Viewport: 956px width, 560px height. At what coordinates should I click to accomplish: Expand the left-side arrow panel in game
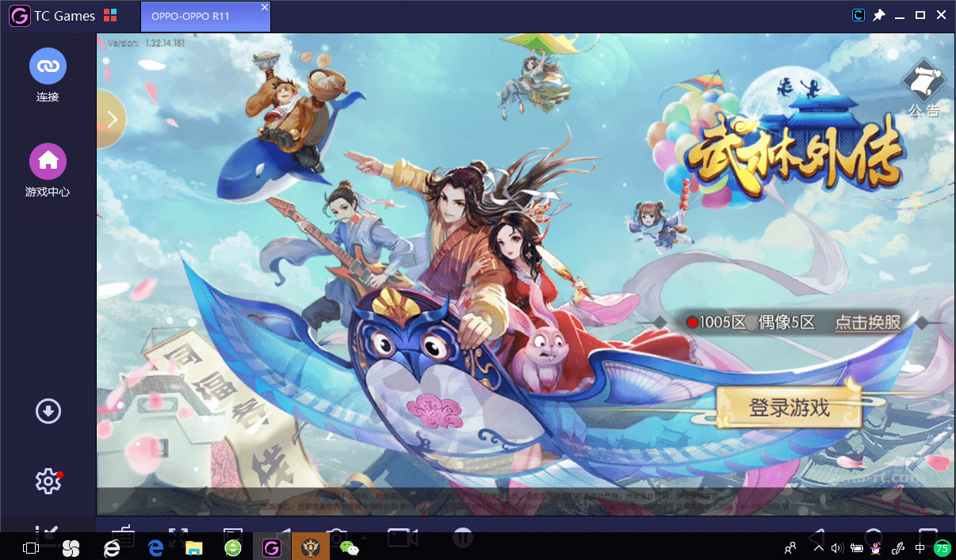[111, 119]
